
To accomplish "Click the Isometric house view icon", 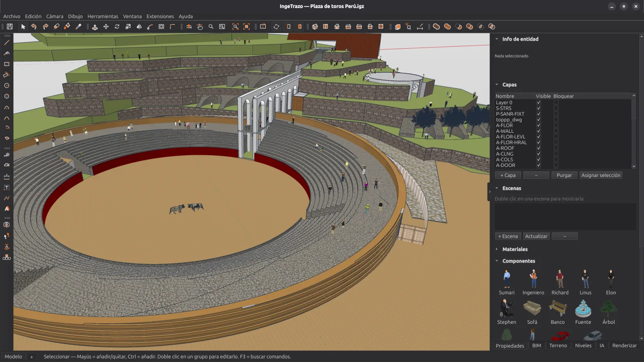I will (315, 27).
